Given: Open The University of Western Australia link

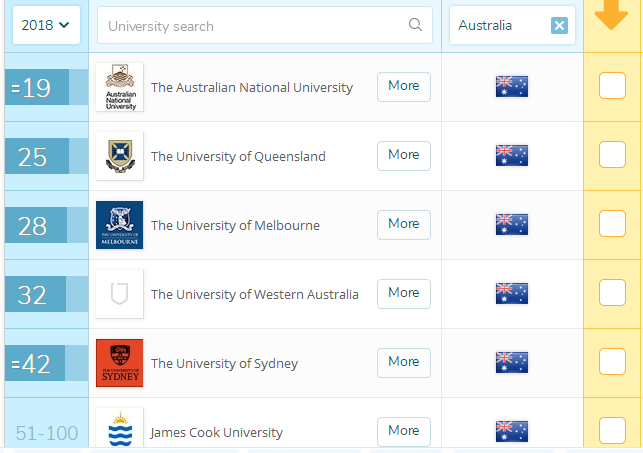Looking at the screenshot, I should 254,295.
